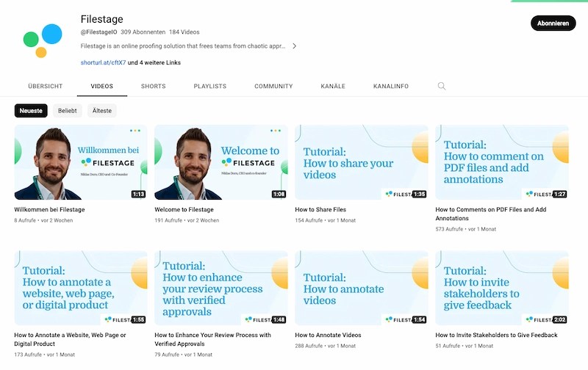Click '191 Aufrufe • vor 2 Wochen' text
588x370 pixels.
187,220
